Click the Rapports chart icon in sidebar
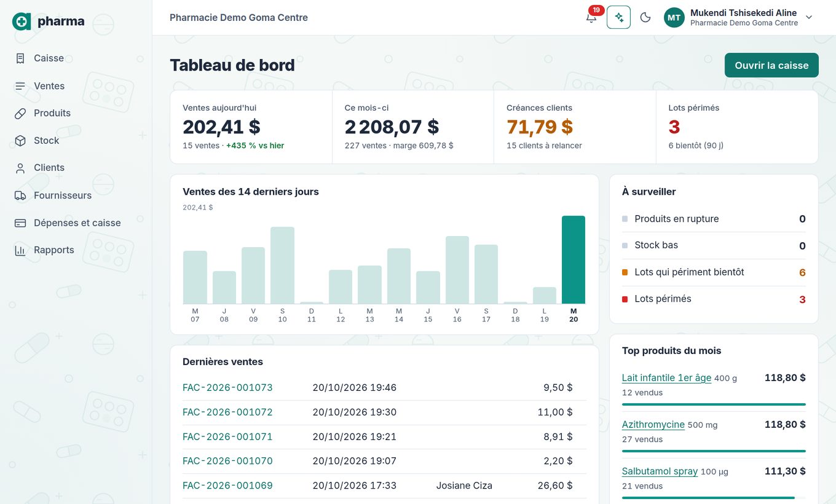836x504 pixels. point(20,250)
